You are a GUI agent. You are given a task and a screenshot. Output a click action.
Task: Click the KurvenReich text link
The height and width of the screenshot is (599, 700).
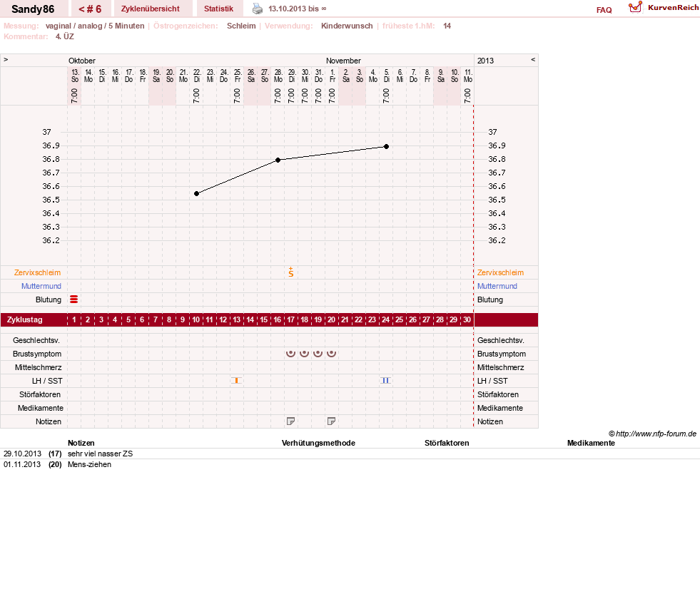coord(673,8)
